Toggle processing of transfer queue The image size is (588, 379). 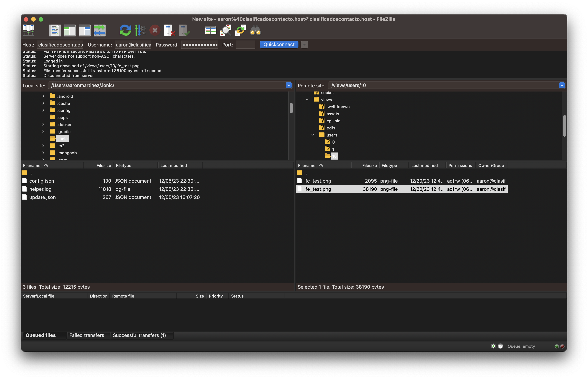[140, 30]
